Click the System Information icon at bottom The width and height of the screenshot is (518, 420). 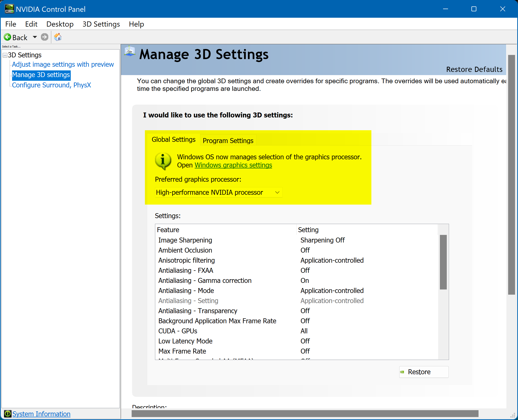7,414
